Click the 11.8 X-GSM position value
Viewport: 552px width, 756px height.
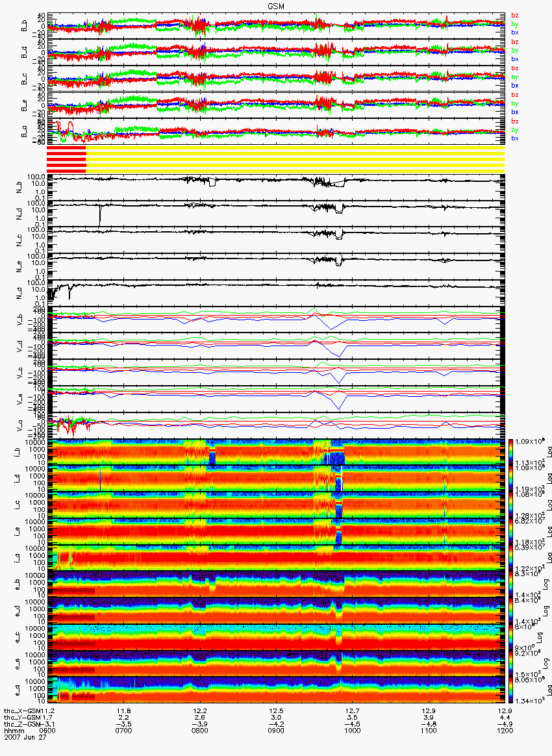tap(123, 711)
